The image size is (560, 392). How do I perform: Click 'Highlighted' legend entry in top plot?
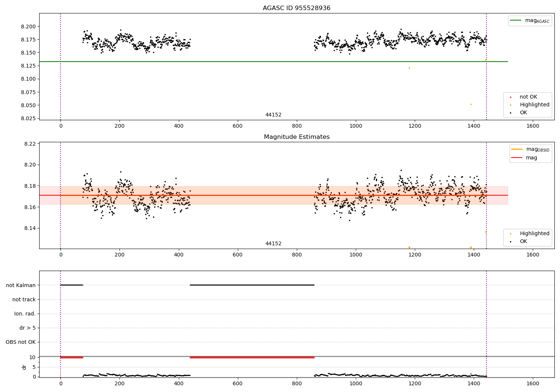pos(535,105)
